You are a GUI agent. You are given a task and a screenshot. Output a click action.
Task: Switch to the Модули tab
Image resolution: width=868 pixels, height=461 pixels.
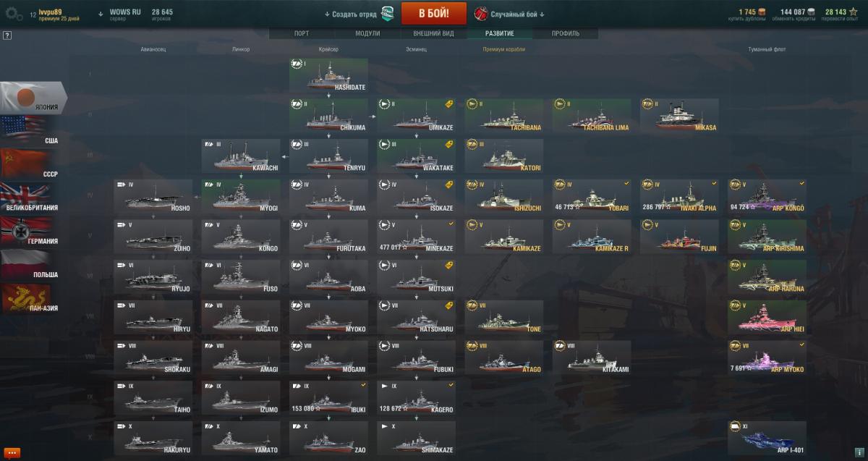coord(367,33)
